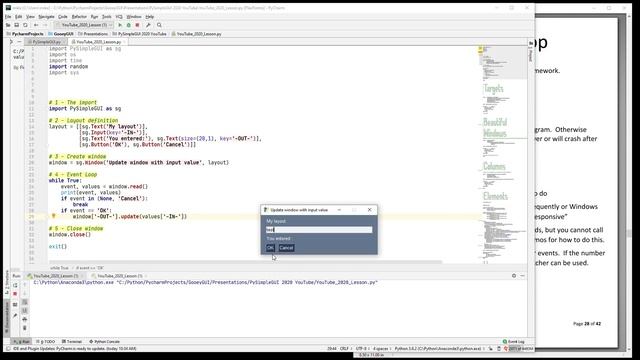This screenshot has height=360, width=640.
Task: Open the YouTube_2020_Lesson run configuration dropdown
Action: click(x=85, y=25)
